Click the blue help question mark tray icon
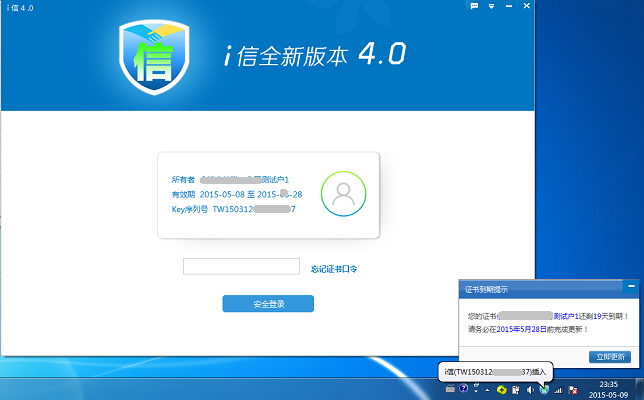Viewport: 644px width, 400px height. pos(464,388)
